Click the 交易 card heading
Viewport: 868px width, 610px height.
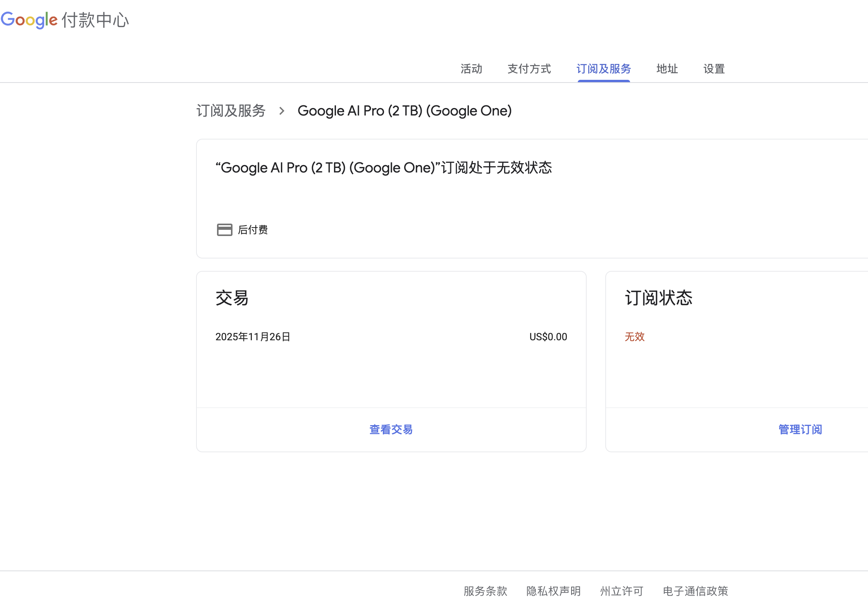(232, 298)
